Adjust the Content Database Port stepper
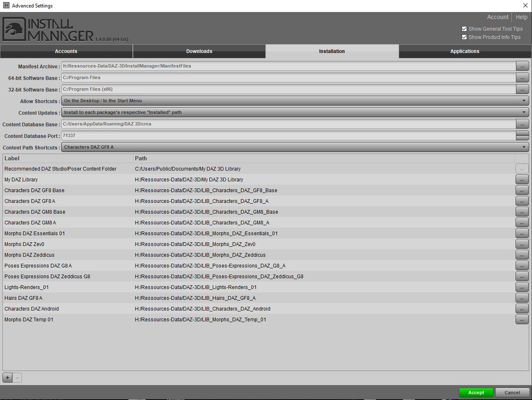The height and width of the screenshot is (400, 532). (522, 135)
